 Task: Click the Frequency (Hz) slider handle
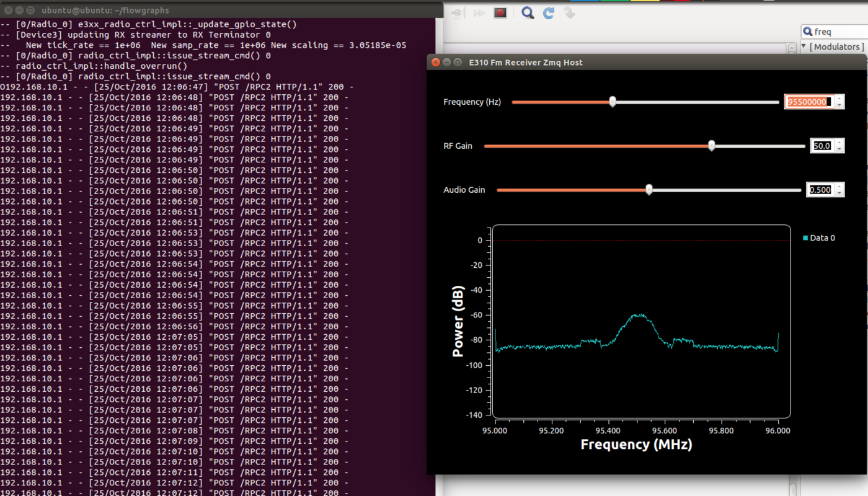613,101
